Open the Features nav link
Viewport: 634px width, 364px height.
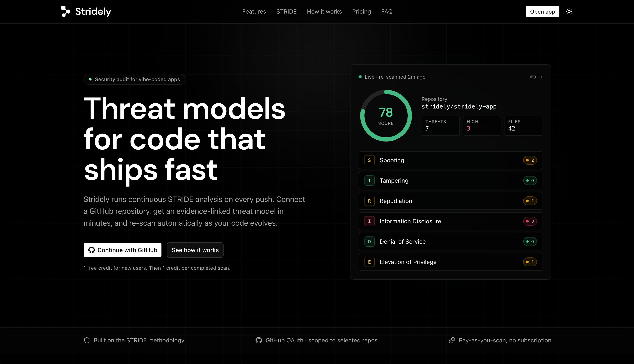pyautogui.click(x=254, y=11)
